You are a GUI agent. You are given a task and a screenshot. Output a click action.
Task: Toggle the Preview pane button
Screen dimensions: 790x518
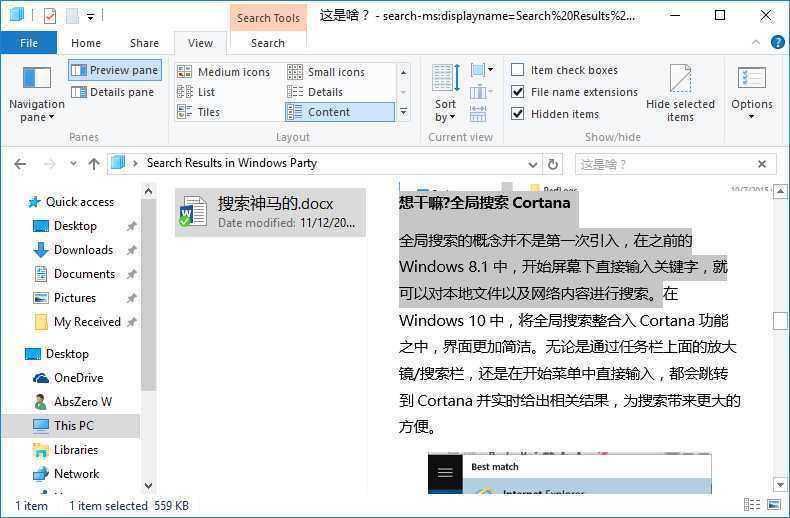[115, 70]
